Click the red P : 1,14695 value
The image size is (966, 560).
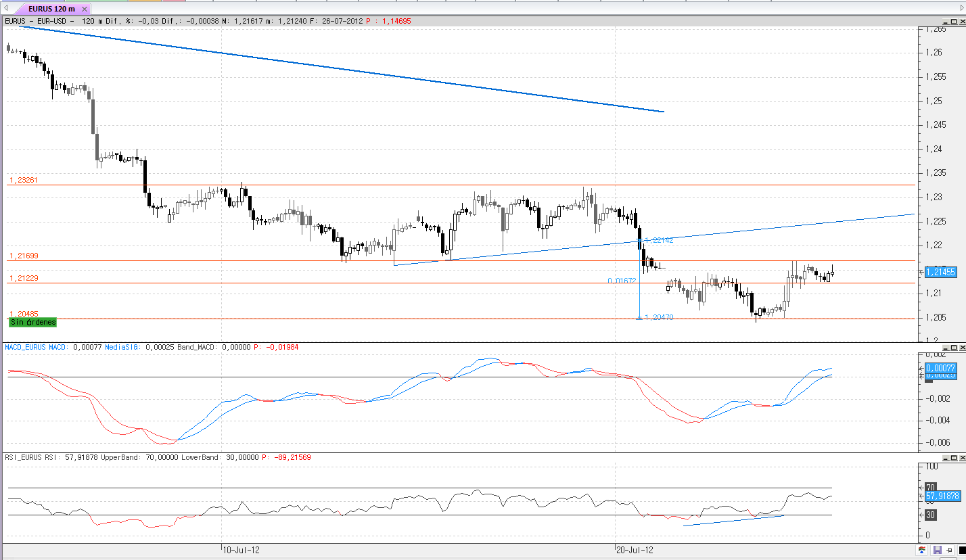tap(388, 22)
